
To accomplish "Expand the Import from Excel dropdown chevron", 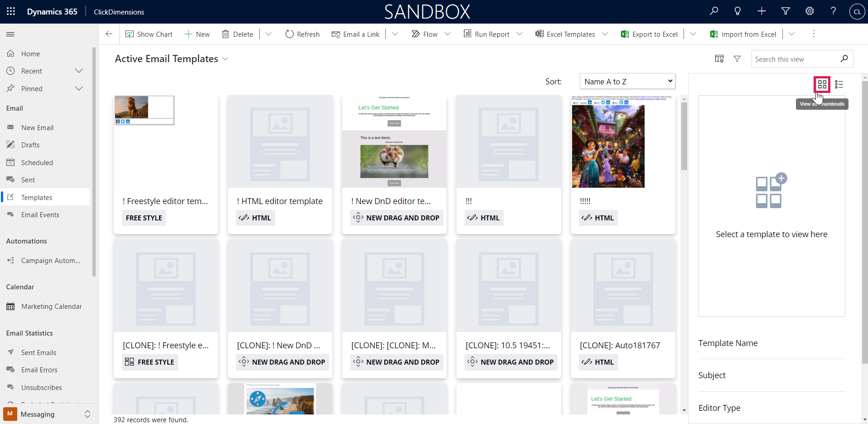I will coord(791,34).
